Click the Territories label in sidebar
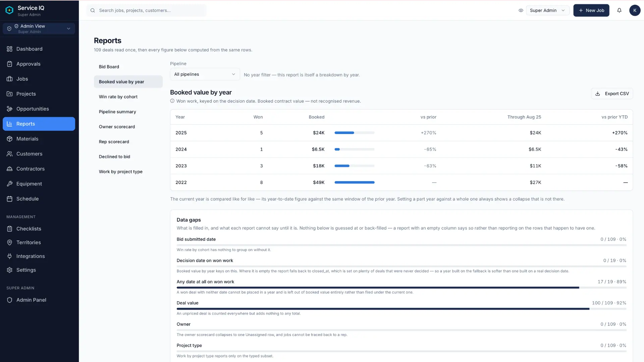The height and width of the screenshot is (362, 644). (x=29, y=242)
